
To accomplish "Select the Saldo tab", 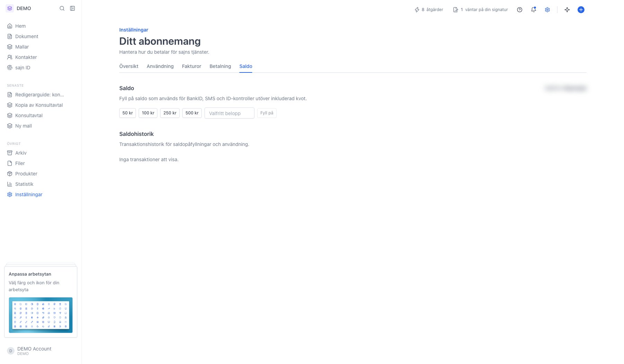I will pos(246,66).
